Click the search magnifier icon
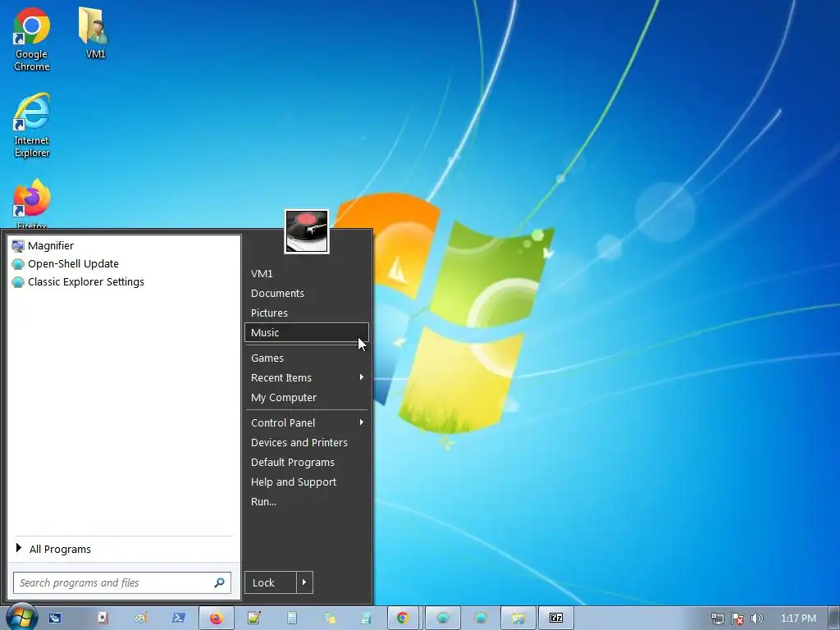The width and height of the screenshot is (840, 630). coord(219,582)
